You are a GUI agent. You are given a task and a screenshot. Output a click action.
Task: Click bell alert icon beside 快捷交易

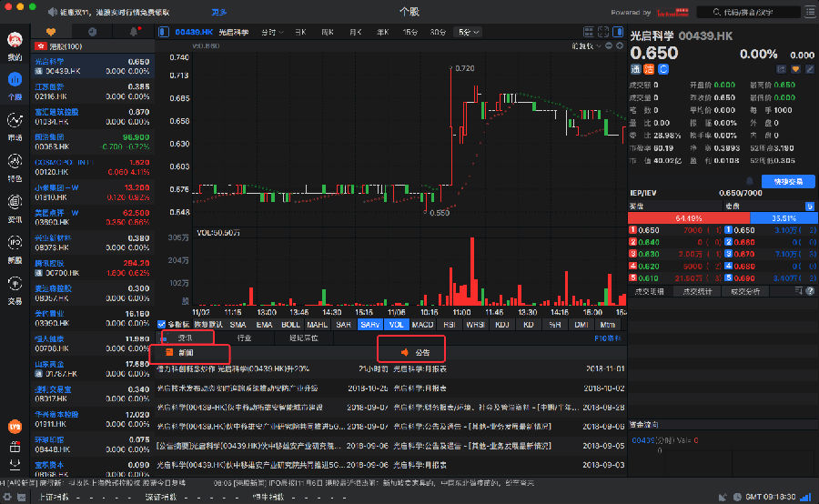coord(750,181)
